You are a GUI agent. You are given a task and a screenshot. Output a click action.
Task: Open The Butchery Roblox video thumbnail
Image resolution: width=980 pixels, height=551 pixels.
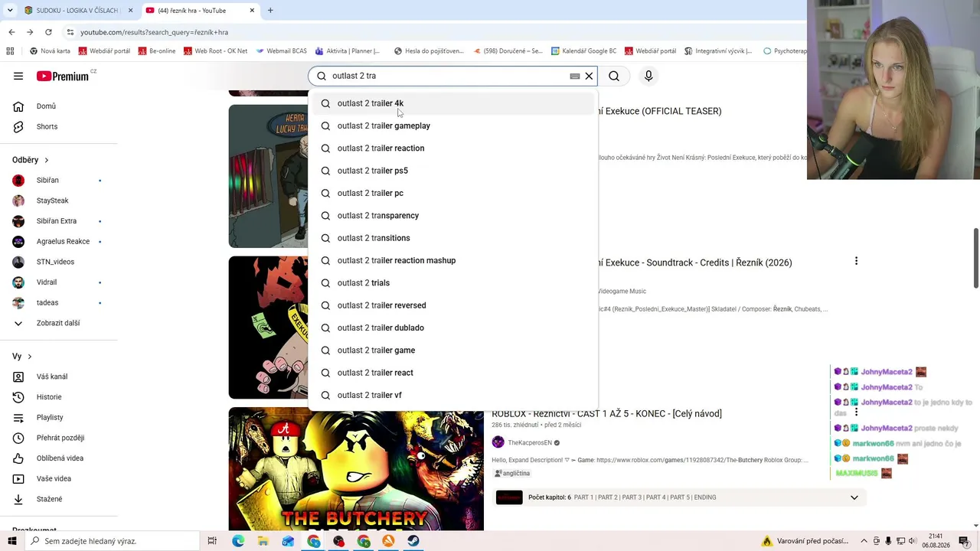click(356, 468)
